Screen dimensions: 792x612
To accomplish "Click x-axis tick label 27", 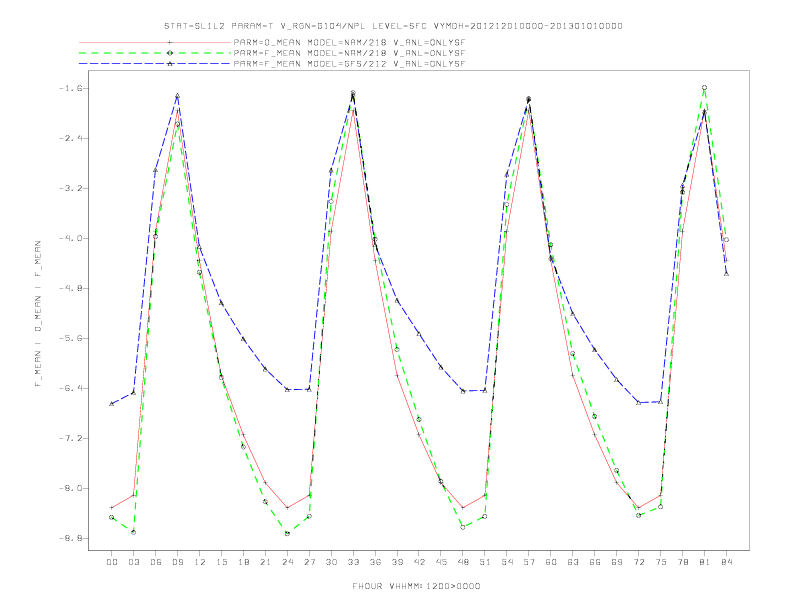I will [309, 562].
